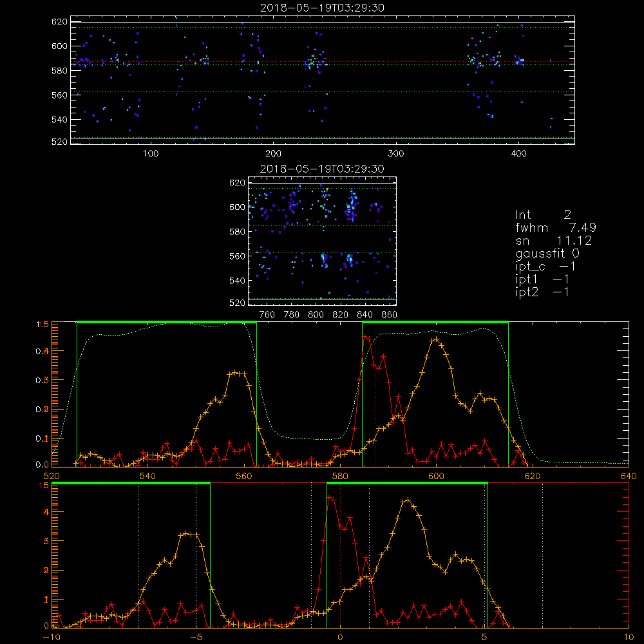Click x-axis label '820' of middle image
The image size is (644, 644).
pos(341,315)
